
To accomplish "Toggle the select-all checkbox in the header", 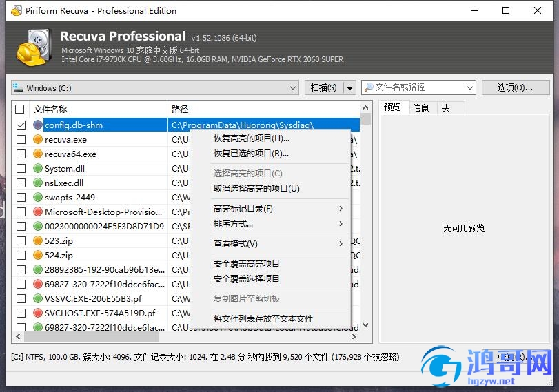I will coord(20,109).
